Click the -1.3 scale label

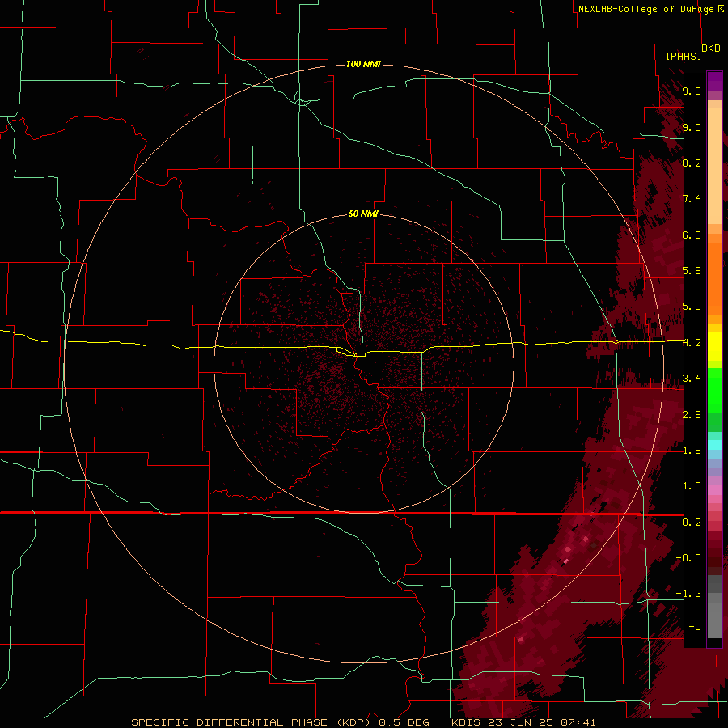point(688,594)
